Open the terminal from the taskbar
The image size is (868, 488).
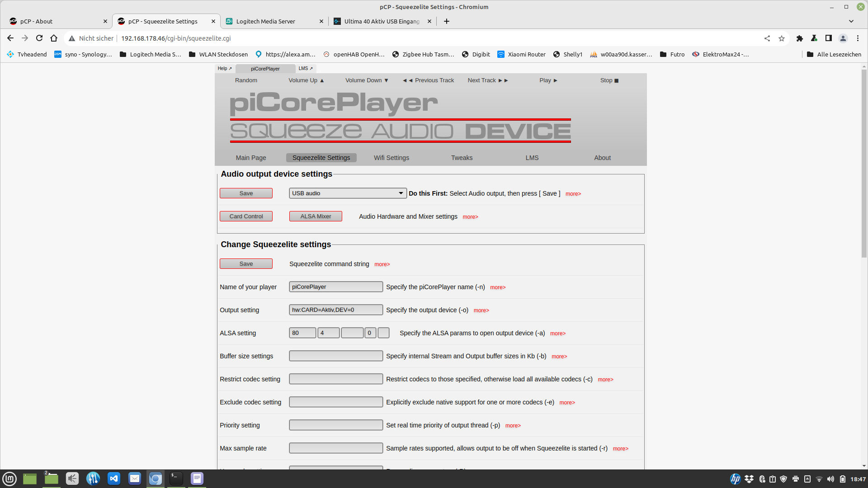pos(176,479)
